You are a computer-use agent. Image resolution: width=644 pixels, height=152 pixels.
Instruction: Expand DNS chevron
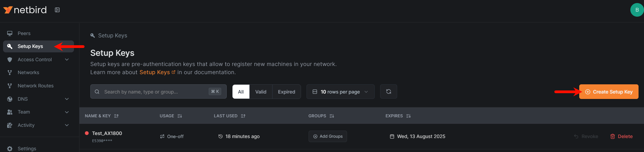(x=67, y=99)
